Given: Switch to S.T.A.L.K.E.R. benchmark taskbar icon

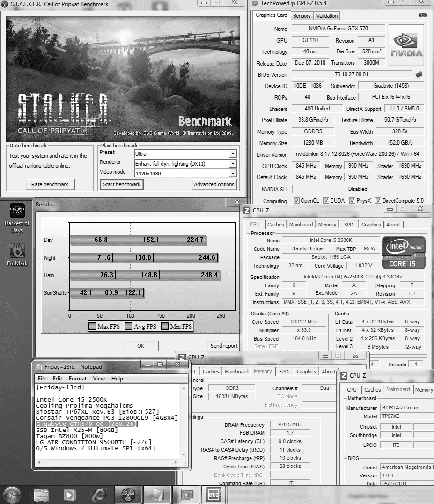Looking at the screenshot, I should [128, 495].
